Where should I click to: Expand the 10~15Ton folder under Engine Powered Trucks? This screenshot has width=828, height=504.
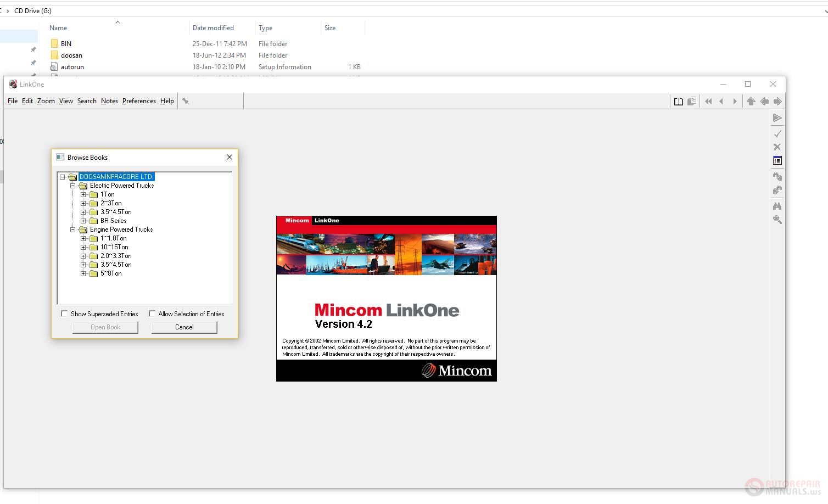[83, 247]
